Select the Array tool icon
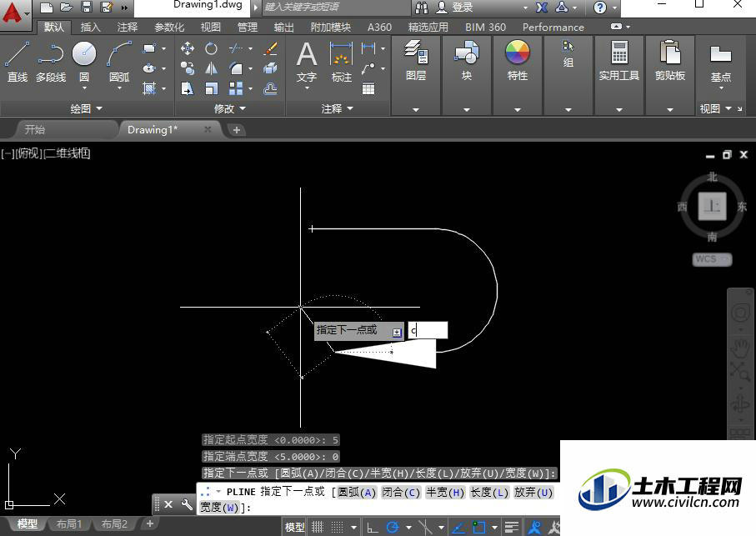 point(236,88)
